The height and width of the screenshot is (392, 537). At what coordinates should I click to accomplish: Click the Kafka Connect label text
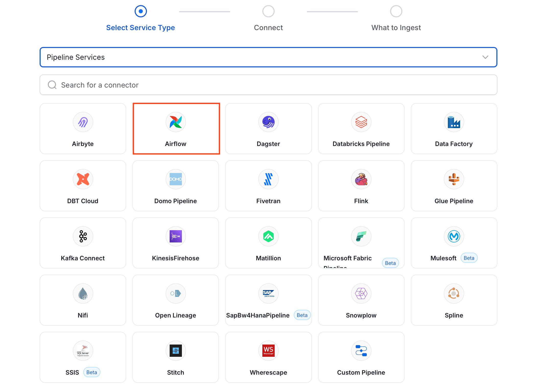point(83,258)
